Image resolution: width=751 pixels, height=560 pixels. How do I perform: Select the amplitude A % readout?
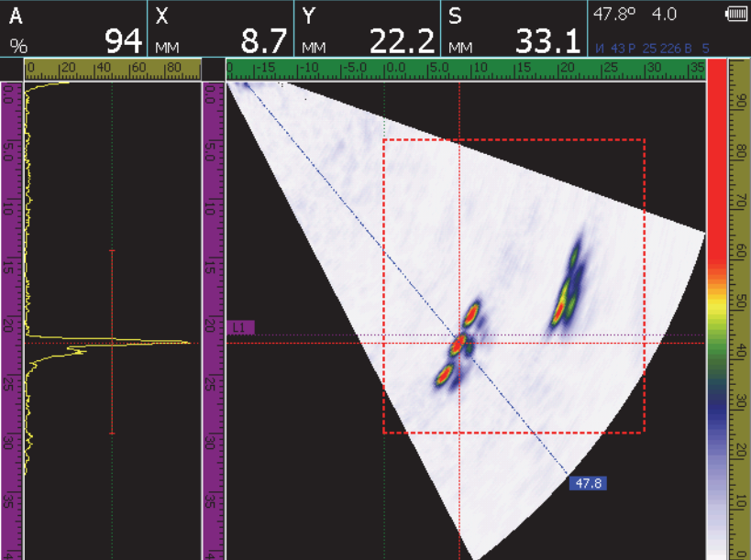(x=73, y=28)
